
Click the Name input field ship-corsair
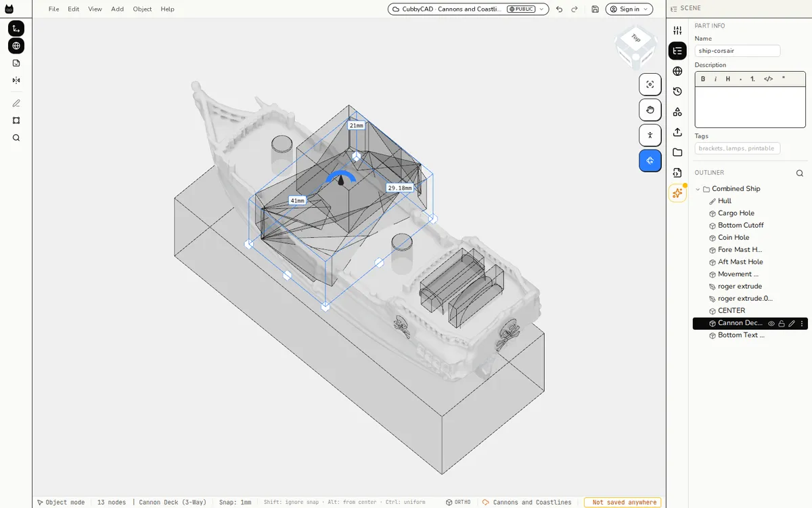738,51
